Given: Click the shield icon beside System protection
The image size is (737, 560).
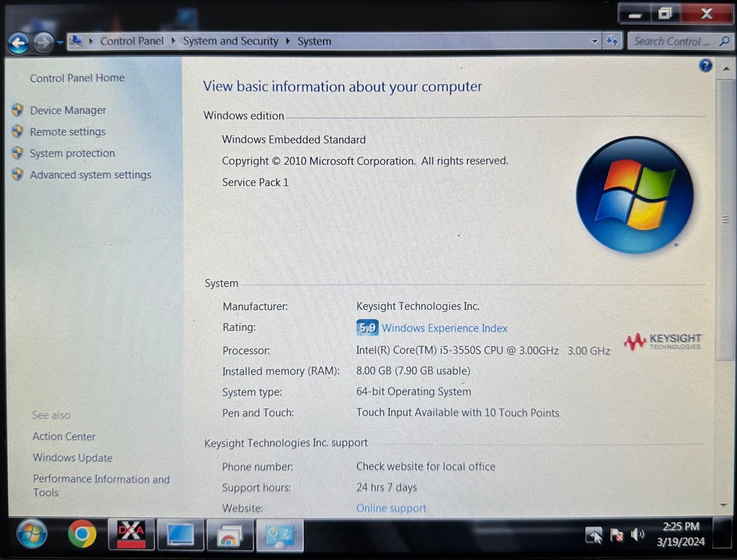Looking at the screenshot, I should [18, 153].
